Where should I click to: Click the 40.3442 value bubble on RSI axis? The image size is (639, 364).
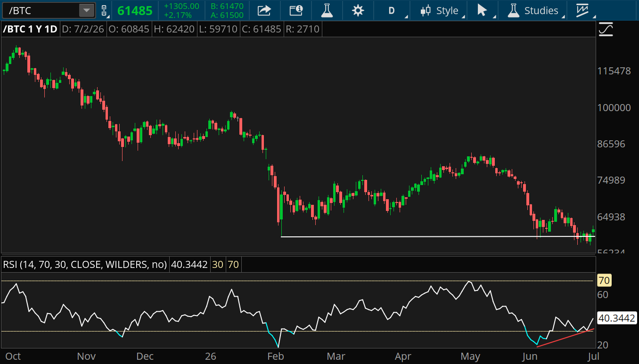[x=617, y=318]
